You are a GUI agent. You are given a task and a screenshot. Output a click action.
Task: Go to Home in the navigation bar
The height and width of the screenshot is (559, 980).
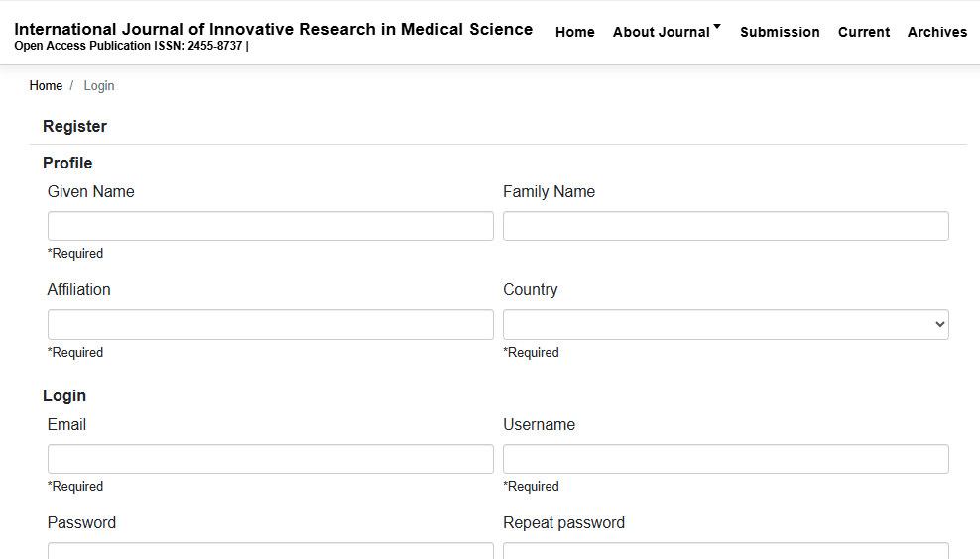pyautogui.click(x=574, y=32)
